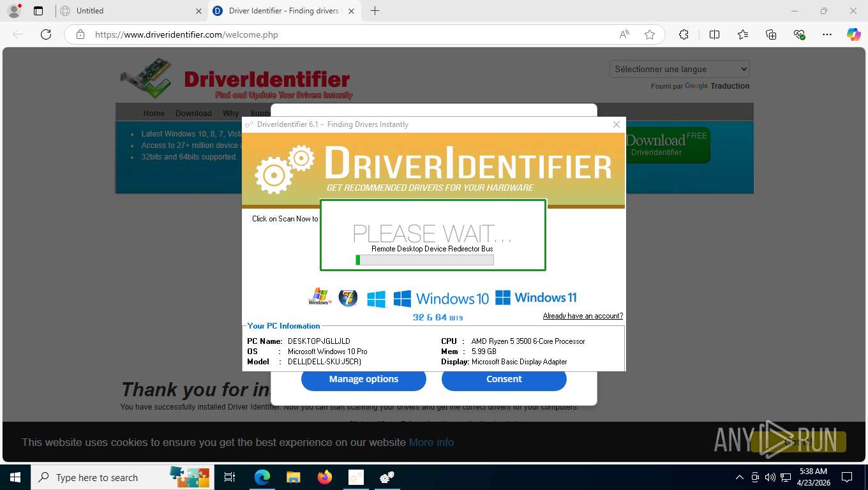Click the taskbar search box

(121, 477)
